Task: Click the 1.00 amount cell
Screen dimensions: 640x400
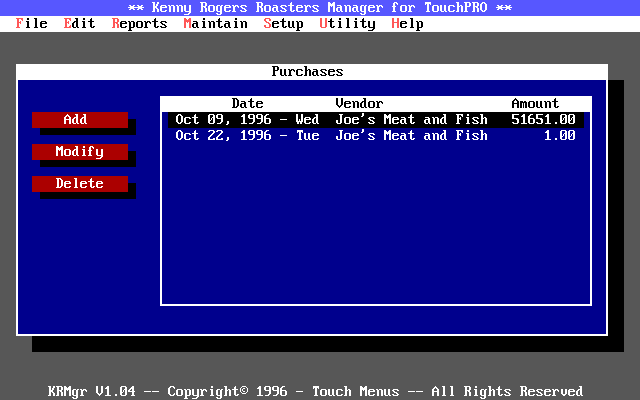Action: coord(560,136)
